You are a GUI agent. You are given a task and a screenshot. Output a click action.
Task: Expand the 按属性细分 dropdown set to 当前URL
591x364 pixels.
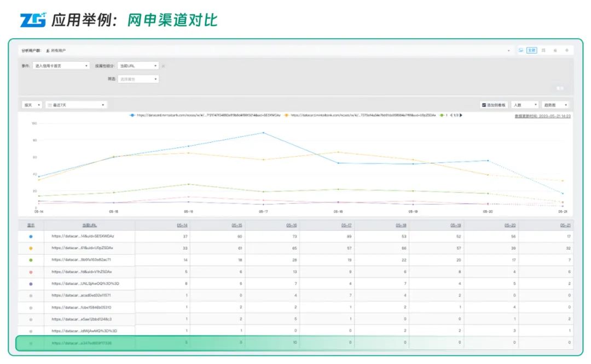[137, 66]
